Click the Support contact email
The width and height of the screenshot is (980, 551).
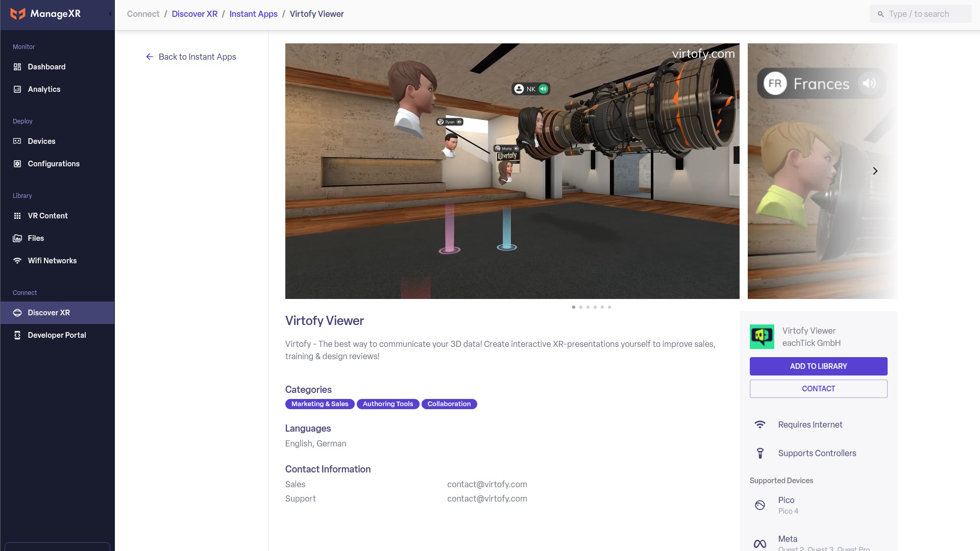(487, 498)
